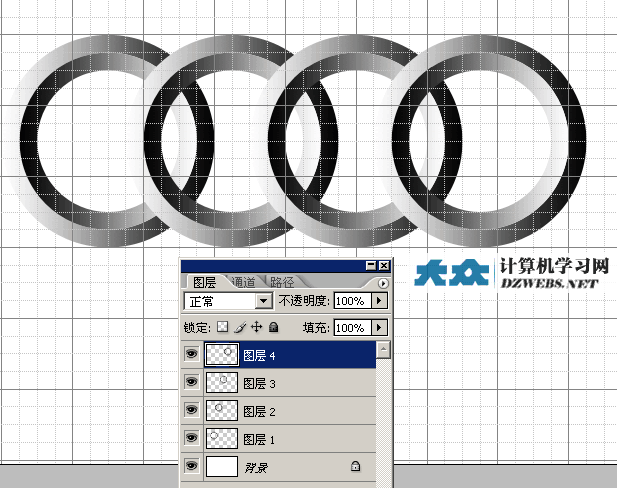Toggle visibility of 图层 2
The width and height of the screenshot is (617, 488).
click(x=192, y=410)
